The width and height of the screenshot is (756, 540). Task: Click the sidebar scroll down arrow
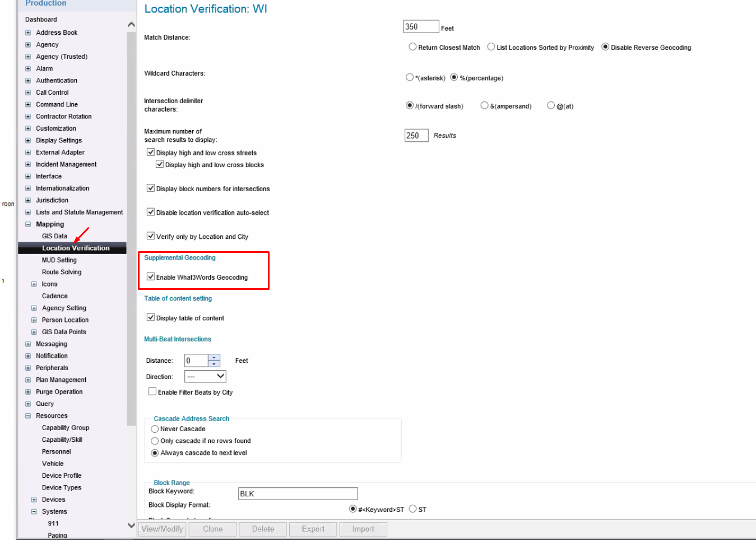[131, 525]
